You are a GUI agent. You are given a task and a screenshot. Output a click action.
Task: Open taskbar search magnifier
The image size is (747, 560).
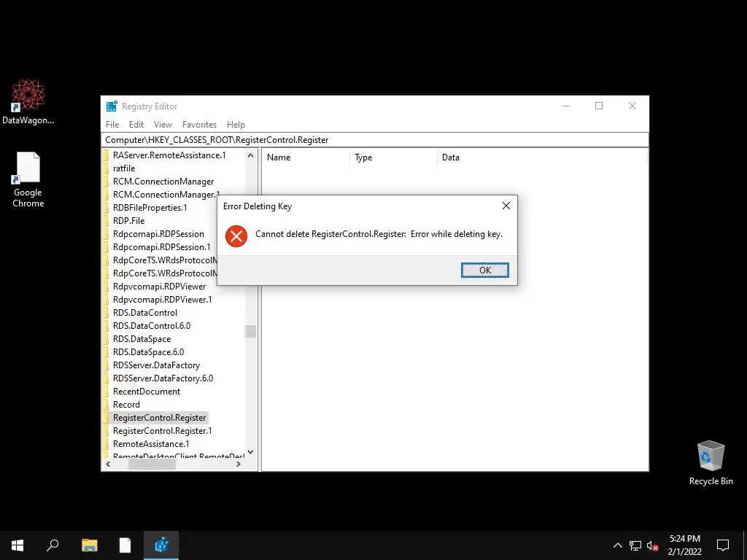click(53, 545)
